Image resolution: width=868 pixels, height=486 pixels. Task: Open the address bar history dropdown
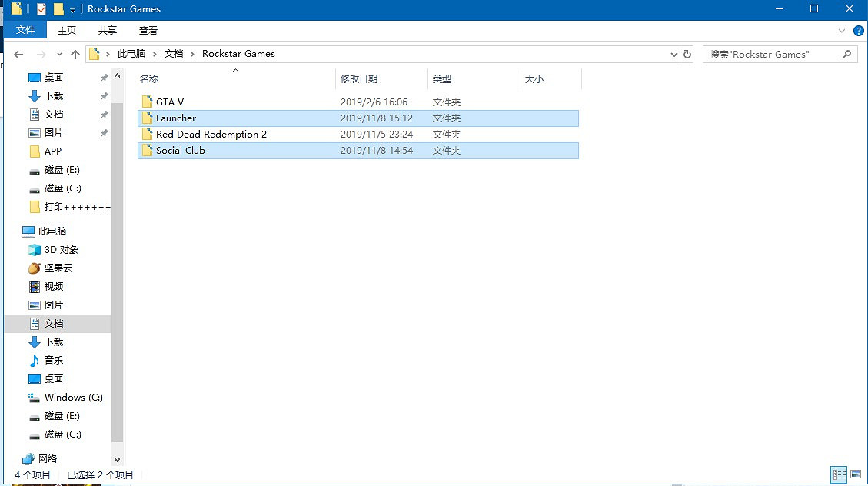pos(673,55)
